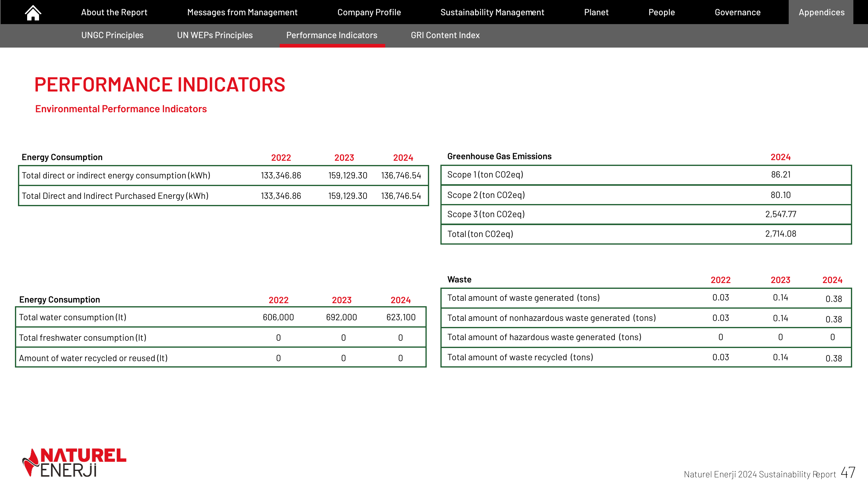Click the Waste table title

459,279
